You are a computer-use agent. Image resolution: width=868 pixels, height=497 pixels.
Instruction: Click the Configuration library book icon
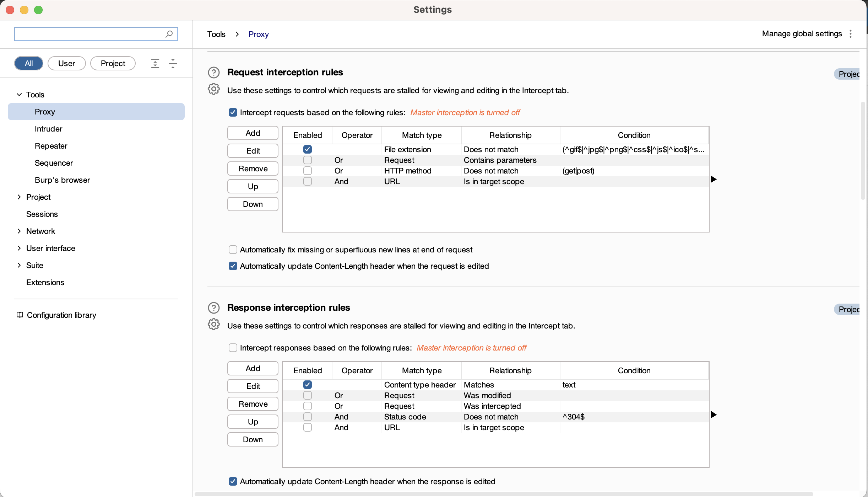[20, 315]
